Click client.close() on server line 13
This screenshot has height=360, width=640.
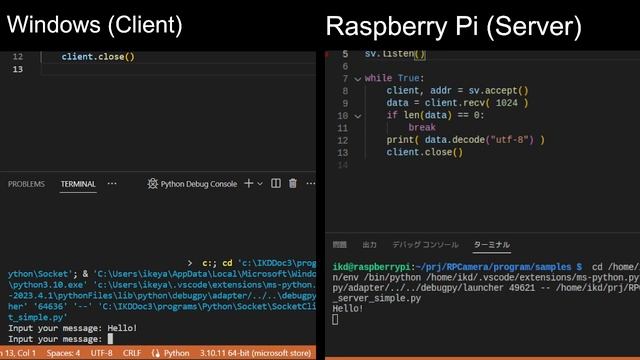424,152
